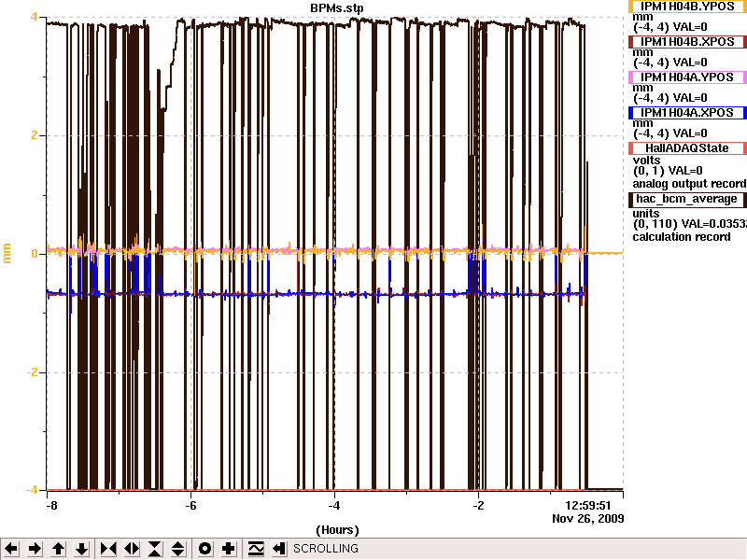Select the hac_bcm_average curve legend
Image resolution: width=747 pixels, height=560 pixels.
click(687, 199)
